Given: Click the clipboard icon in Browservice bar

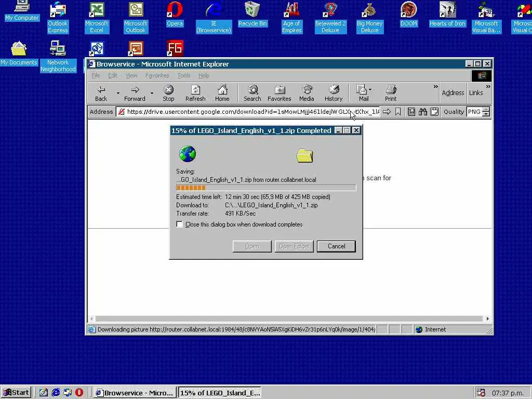Looking at the screenshot, I should pyautogui.click(x=434, y=112).
